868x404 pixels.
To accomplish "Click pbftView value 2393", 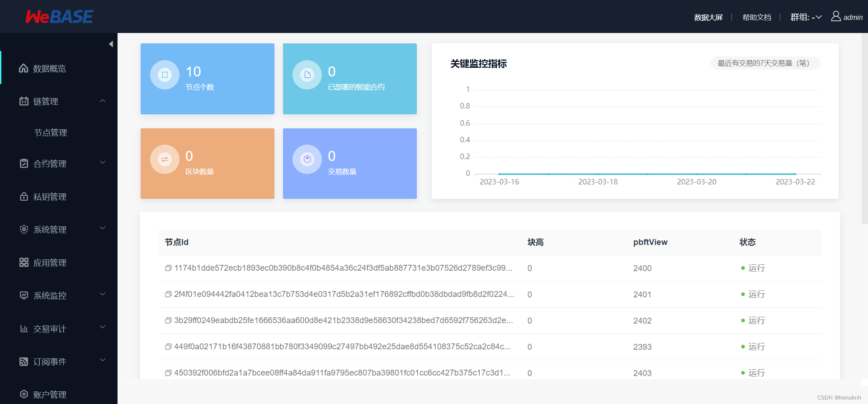I will pos(642,347).
